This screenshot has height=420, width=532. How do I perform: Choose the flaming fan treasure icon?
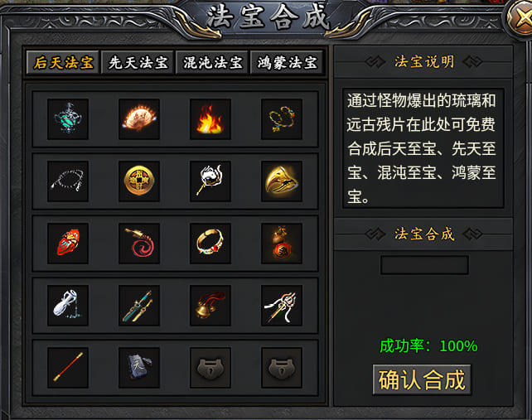pyautogui.click(x=139, y=119)
